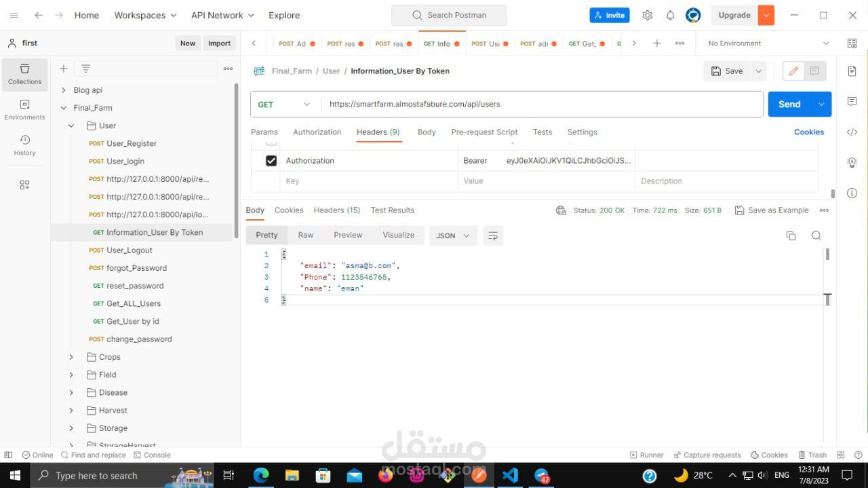Switch to the Authorization tab
The width and height of the screenshot is (868, 488).
(317, 132)
